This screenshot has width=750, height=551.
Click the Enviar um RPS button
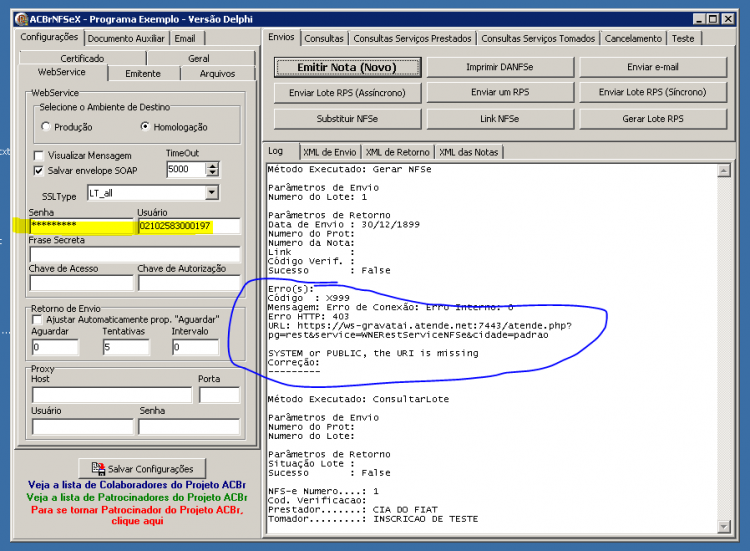point(500,92)
